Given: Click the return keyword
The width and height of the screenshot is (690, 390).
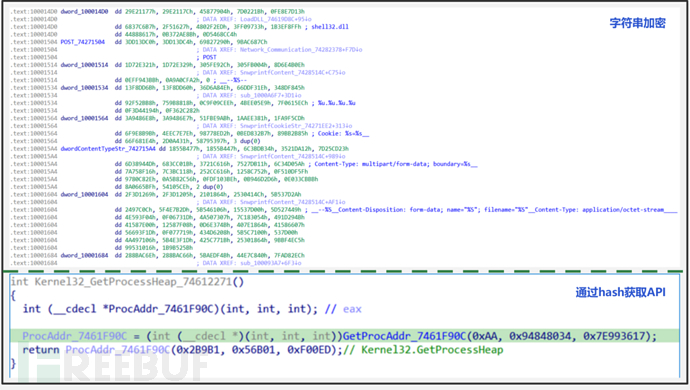Looking at the screenshot, I should [41, 350].
